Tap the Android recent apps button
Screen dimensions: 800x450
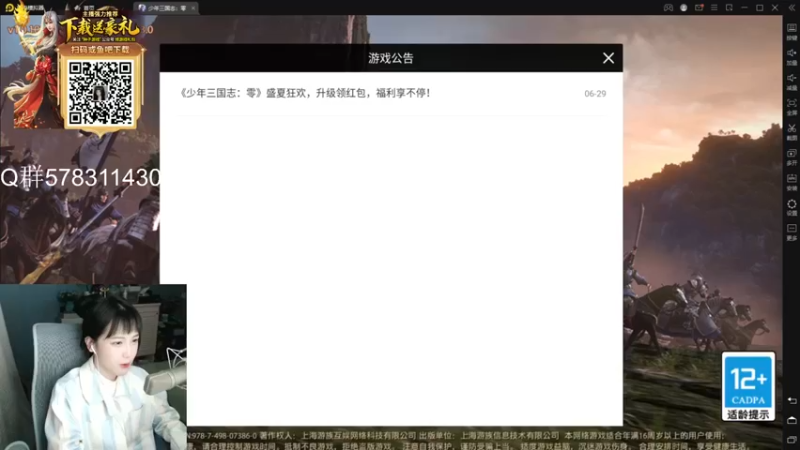click(x=792, y=439)
